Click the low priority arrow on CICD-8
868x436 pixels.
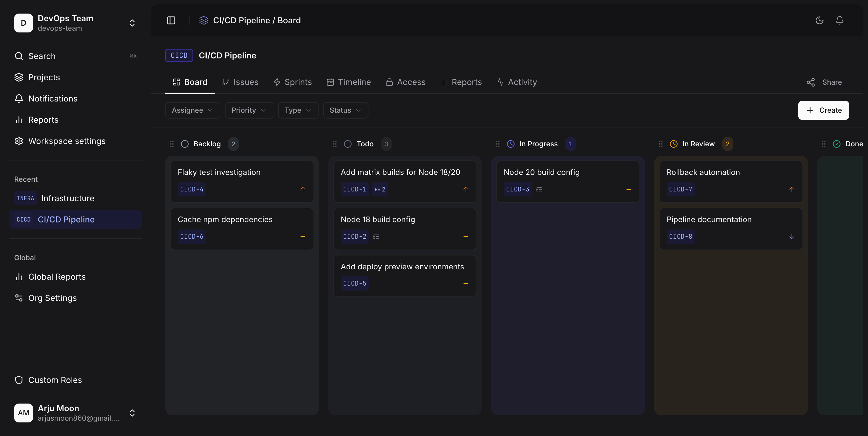pos(792,236)
